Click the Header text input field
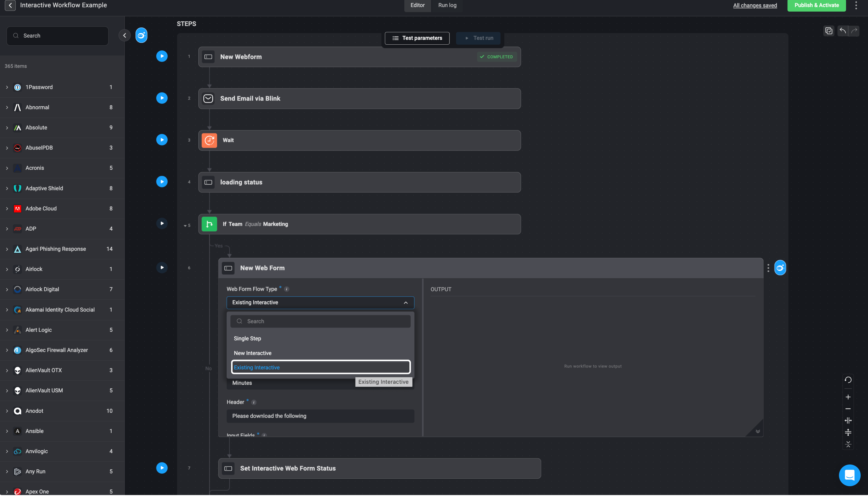This screenshot has width=868, height=496. [x=320, y=416]
